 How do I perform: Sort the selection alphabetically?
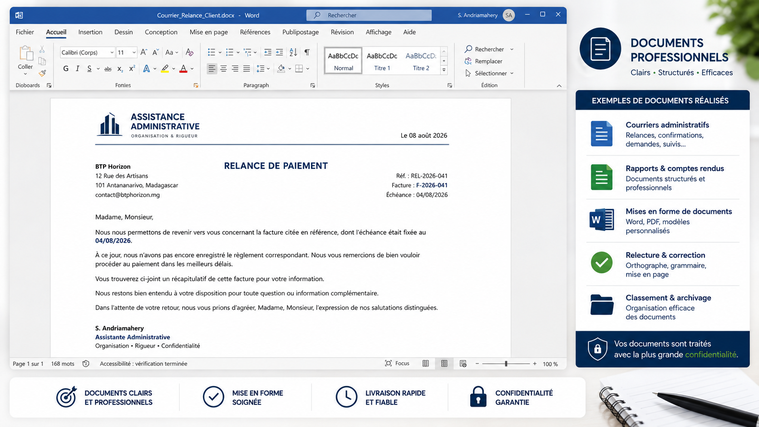point(293,52)
